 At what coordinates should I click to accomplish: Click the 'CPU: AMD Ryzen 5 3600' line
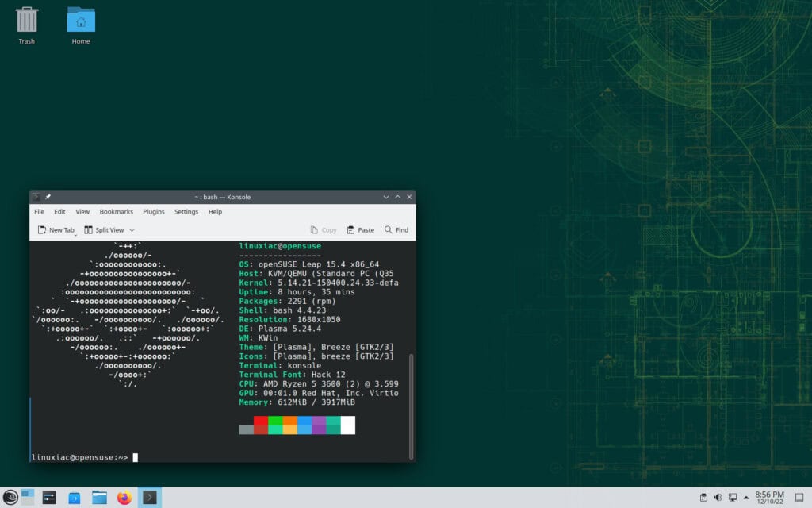coord(319,383)
